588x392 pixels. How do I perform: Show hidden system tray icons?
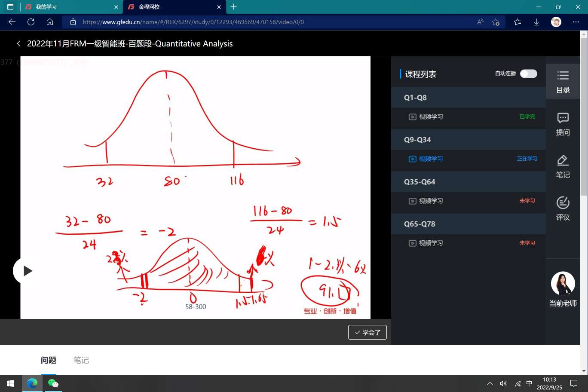(x=490, y=383)
